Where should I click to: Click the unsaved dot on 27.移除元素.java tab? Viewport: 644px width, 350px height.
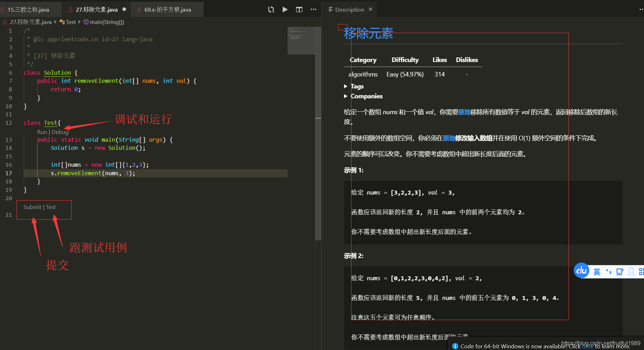pyautogui.click(x=124, y=10)
